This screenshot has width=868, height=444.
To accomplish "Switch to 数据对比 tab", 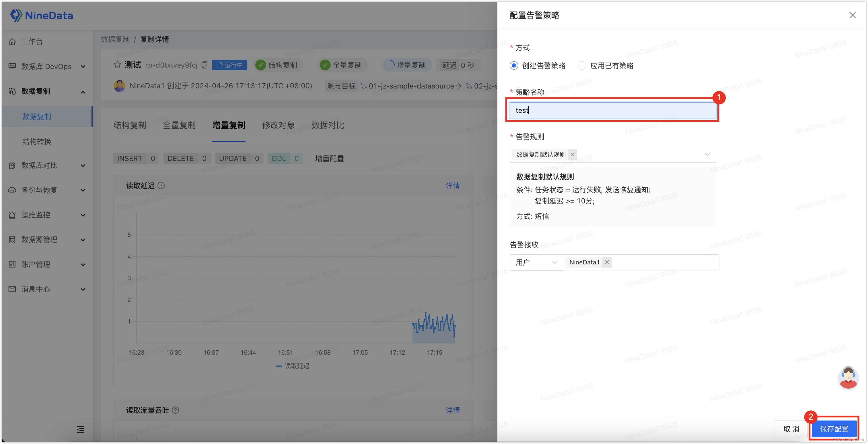I will click(x=328, y=125).
